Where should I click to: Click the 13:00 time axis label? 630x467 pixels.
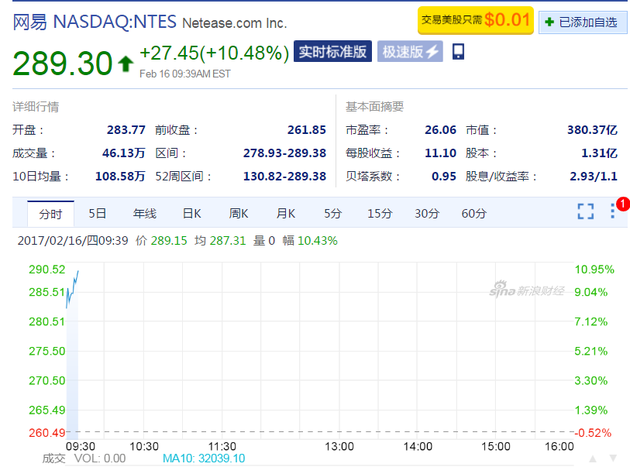[340, 447]
